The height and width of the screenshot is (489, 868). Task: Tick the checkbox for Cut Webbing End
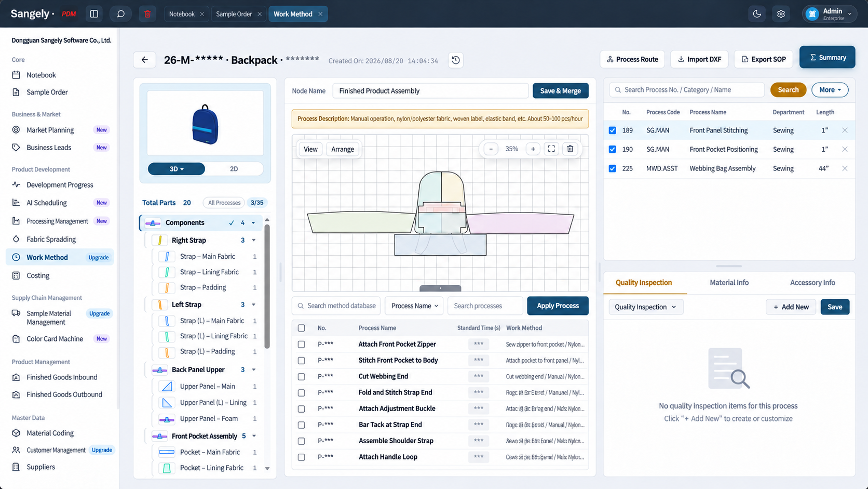point(301,377)
